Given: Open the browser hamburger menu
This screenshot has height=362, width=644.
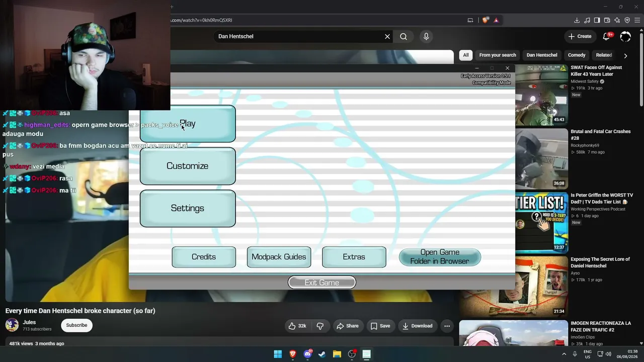Looking at the screenshot, I should (x=637, y=20).
